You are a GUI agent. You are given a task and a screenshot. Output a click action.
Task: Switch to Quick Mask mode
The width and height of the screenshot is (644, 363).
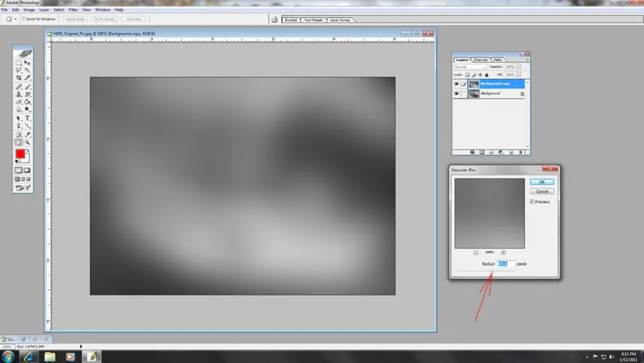27,170
